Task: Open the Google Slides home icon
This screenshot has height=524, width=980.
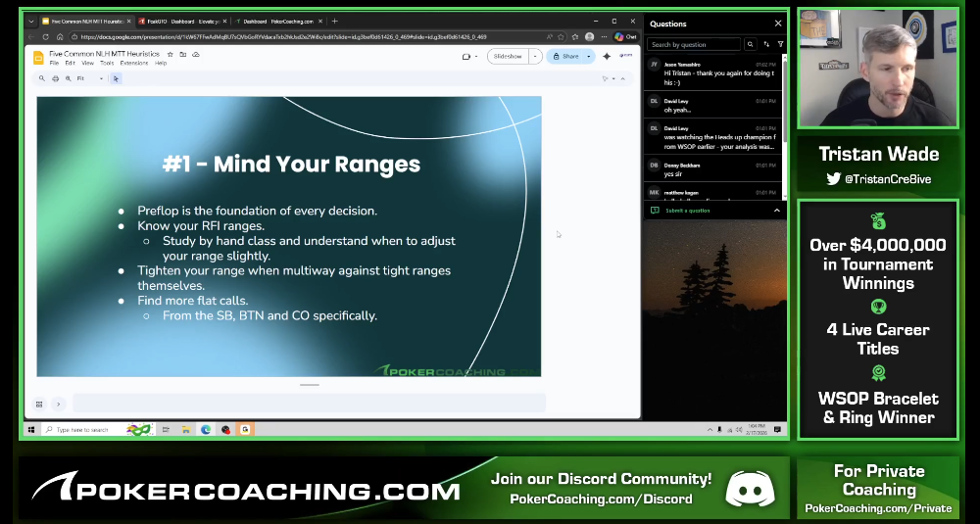Action: (x=39, y=58)
